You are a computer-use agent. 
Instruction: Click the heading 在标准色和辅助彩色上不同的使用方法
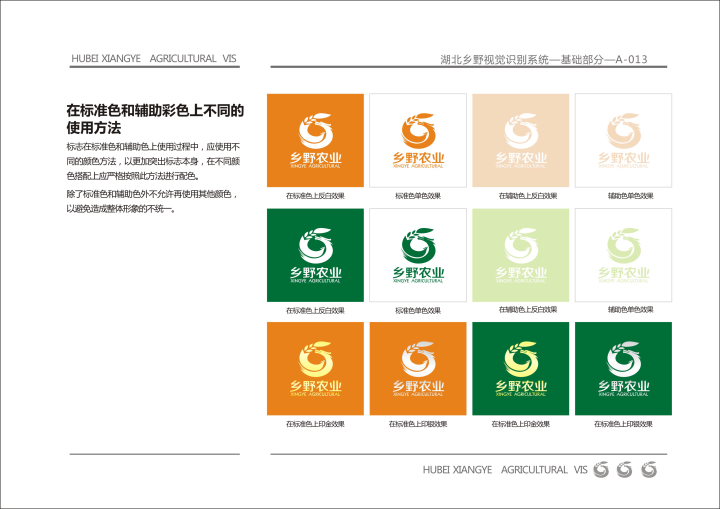[x=155, y=119]
